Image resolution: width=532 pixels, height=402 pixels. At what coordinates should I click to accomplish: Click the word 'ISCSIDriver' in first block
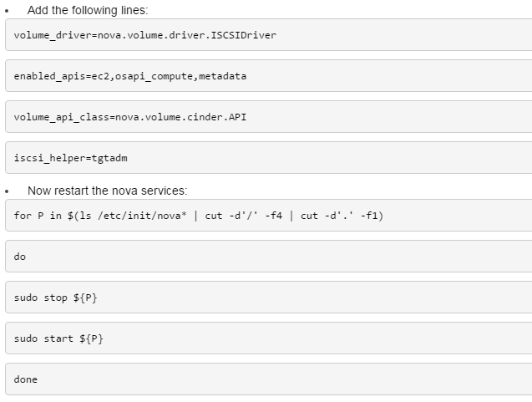(x=244, y=35)
